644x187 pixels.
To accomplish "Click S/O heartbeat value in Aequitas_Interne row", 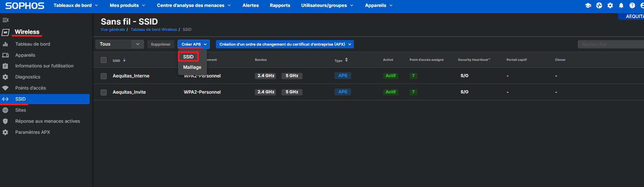I will (x=464, y=76).
